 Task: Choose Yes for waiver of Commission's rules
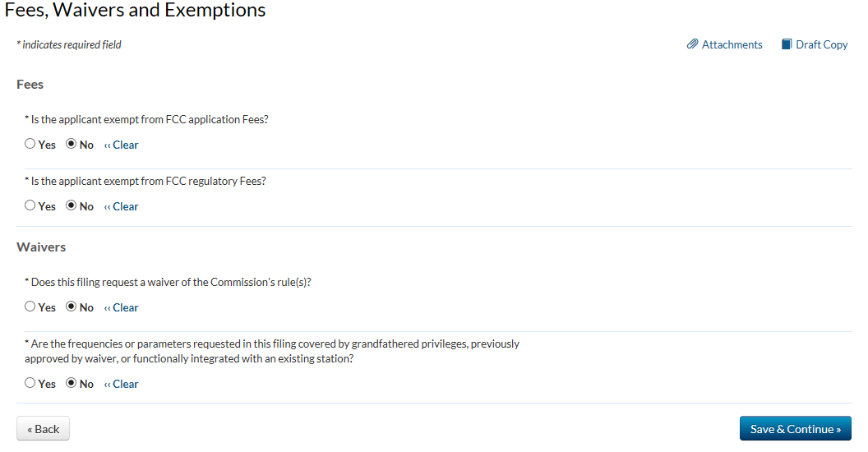(x=30, y=307)
